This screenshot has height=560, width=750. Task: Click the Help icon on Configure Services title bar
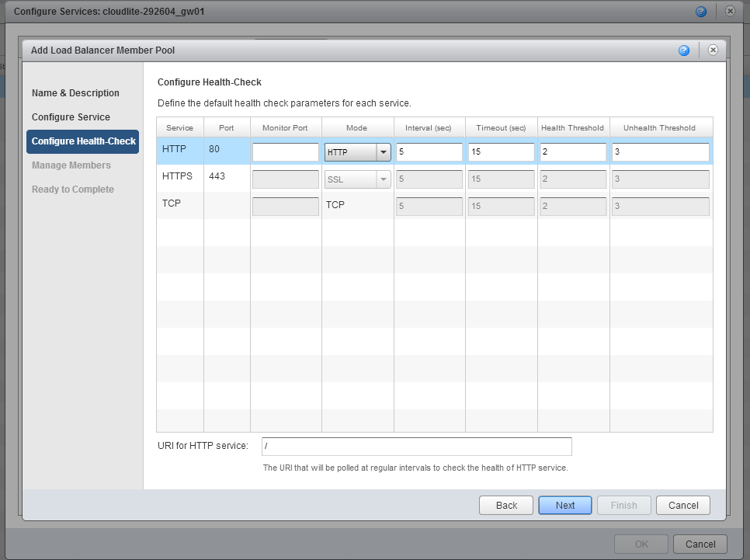coord(701,11)
